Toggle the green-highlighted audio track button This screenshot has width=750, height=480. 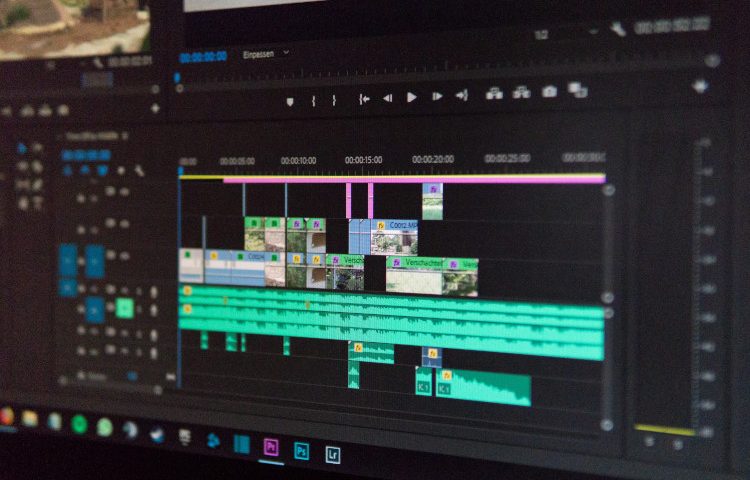pos(124,308)
